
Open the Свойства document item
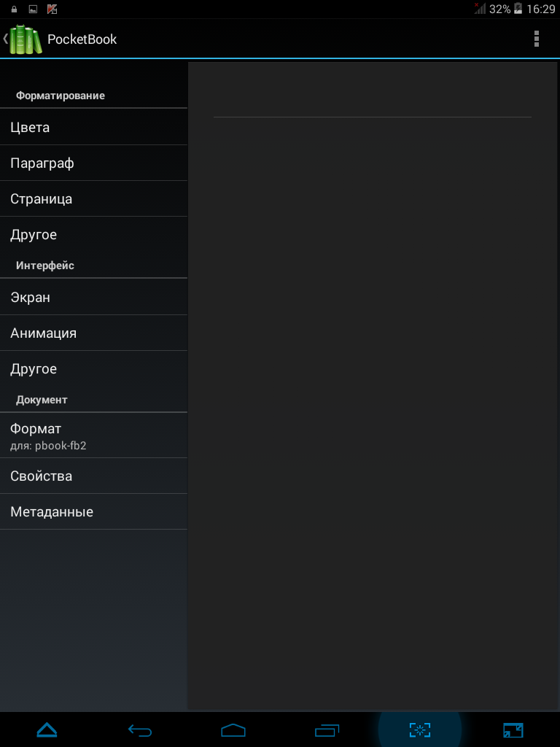click(93, 476)
